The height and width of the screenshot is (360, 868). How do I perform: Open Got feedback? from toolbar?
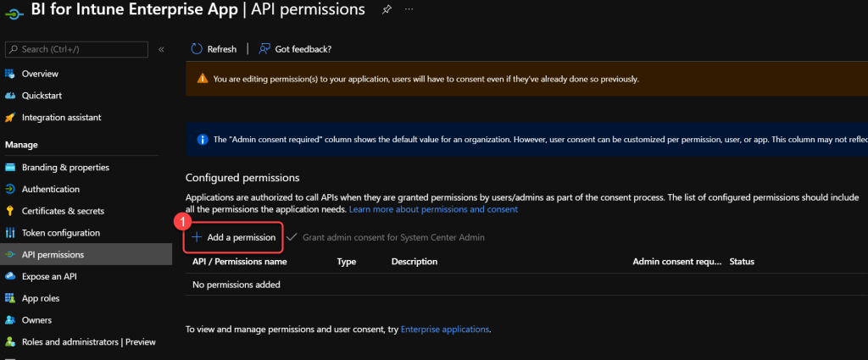tap(295, 49)
